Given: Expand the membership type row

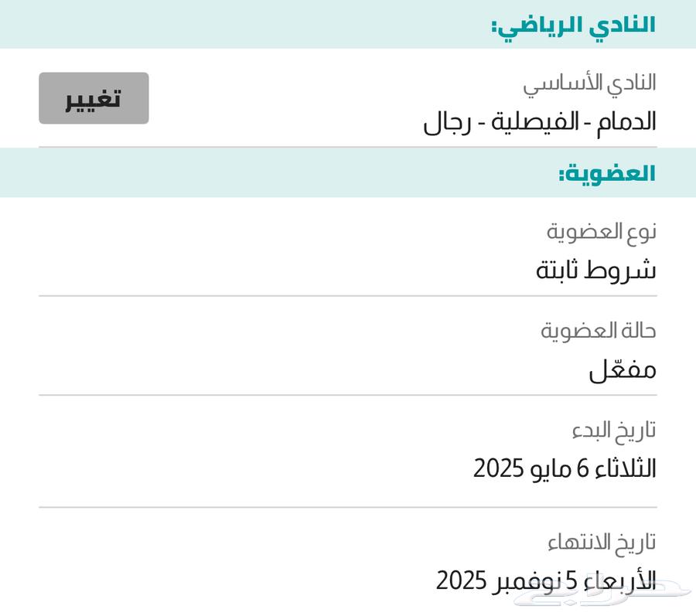Looking at the screenshot, I should click(x=348, y=251).
